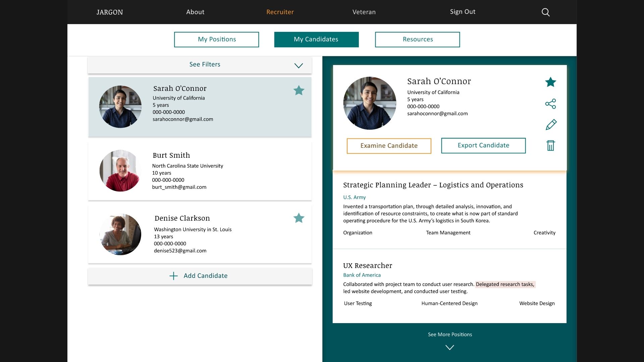
Task: Toggle favorite star on Denise Clarkson card
Action: 299,218
